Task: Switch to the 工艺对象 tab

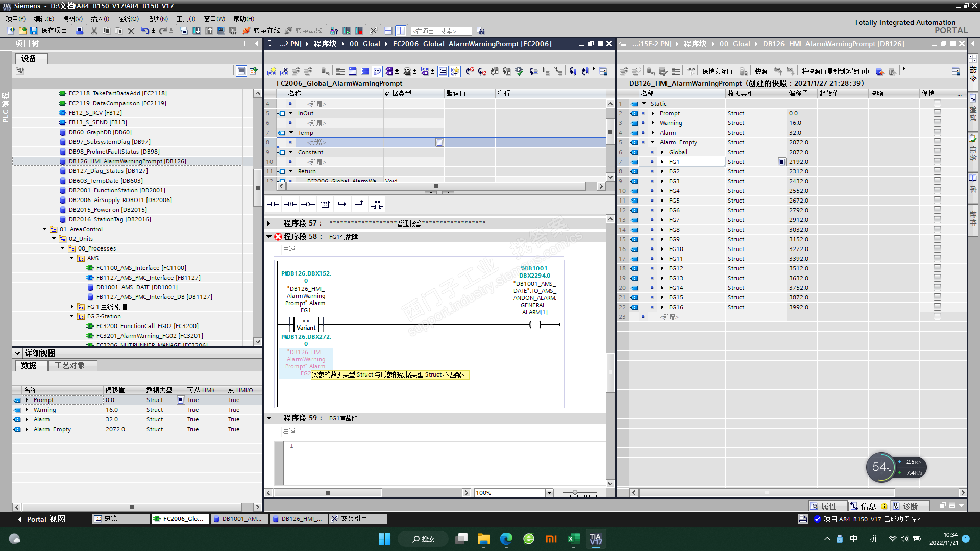Action: point(70,365)
